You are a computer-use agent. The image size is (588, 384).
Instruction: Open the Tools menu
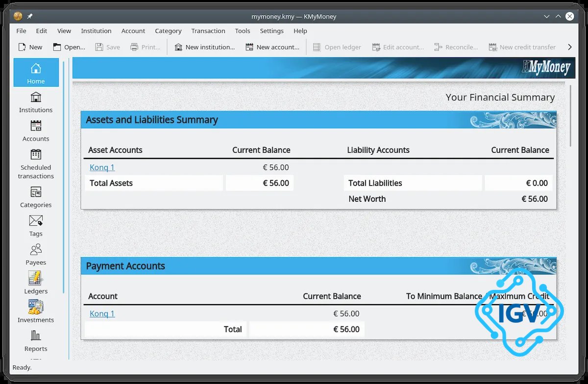point(243,31)
